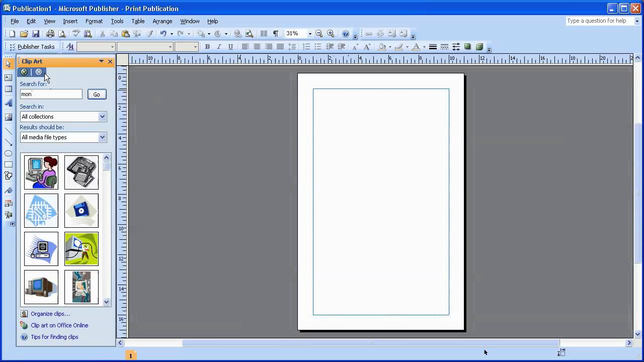Viewport: 644px width, 362px height.
Task: Open Print Preview from the toolbar
Action: tap(62, 34)
